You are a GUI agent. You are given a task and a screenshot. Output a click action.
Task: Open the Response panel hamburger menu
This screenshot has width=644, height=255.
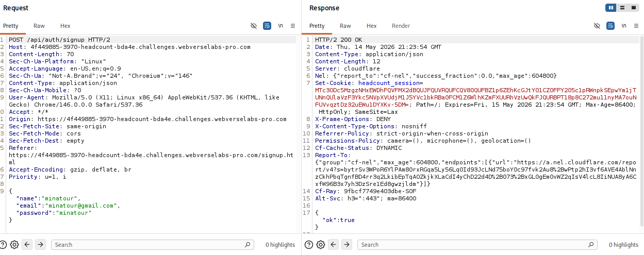pos(637,26)
